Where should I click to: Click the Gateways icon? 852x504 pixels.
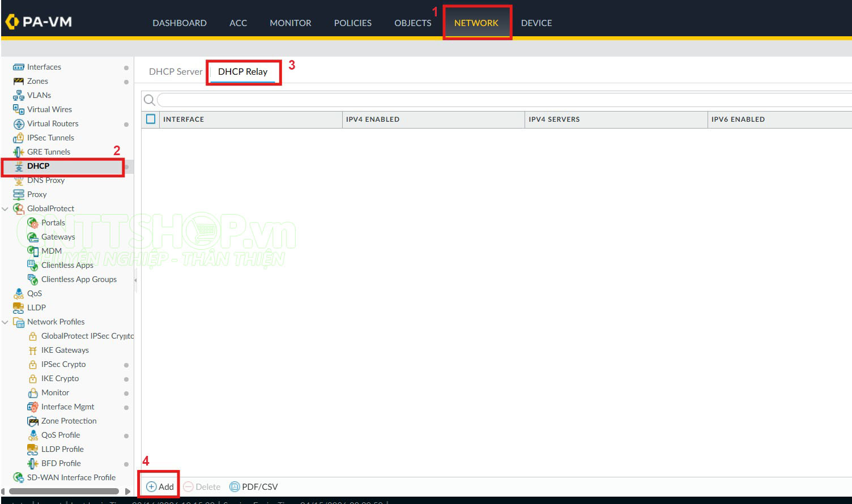point(33,237)
